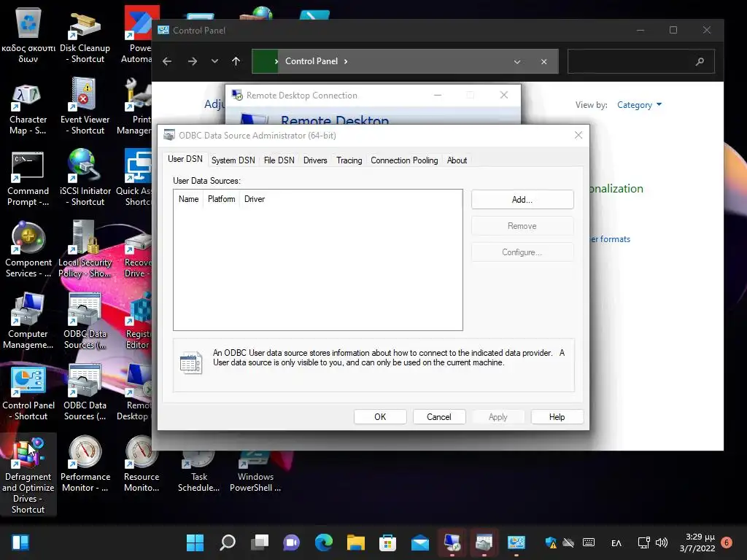
Task: Open Local Security Policy shortcut icon
Action: (x=85, y=250)
